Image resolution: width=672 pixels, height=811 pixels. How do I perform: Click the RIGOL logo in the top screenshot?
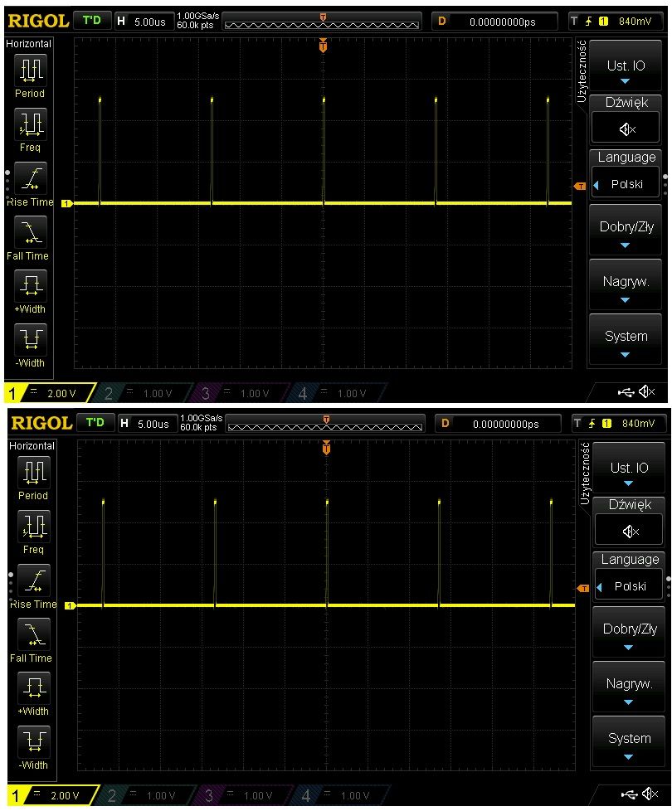click(x=39, y=21)
